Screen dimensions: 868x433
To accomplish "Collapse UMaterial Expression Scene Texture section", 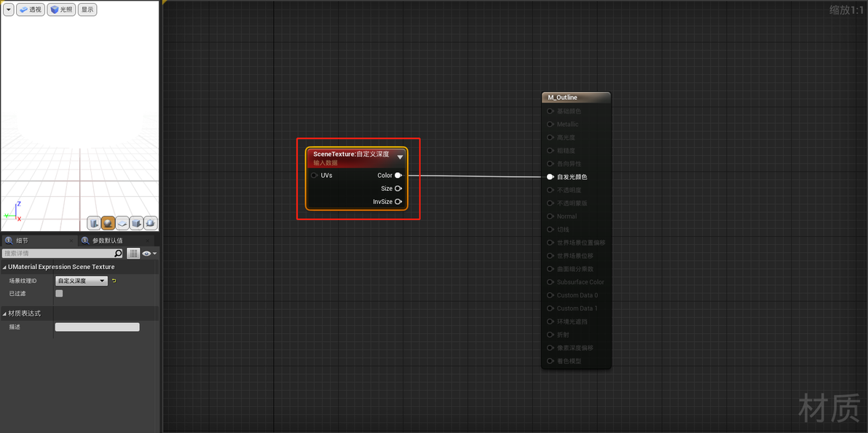I will tap(5, 268).
